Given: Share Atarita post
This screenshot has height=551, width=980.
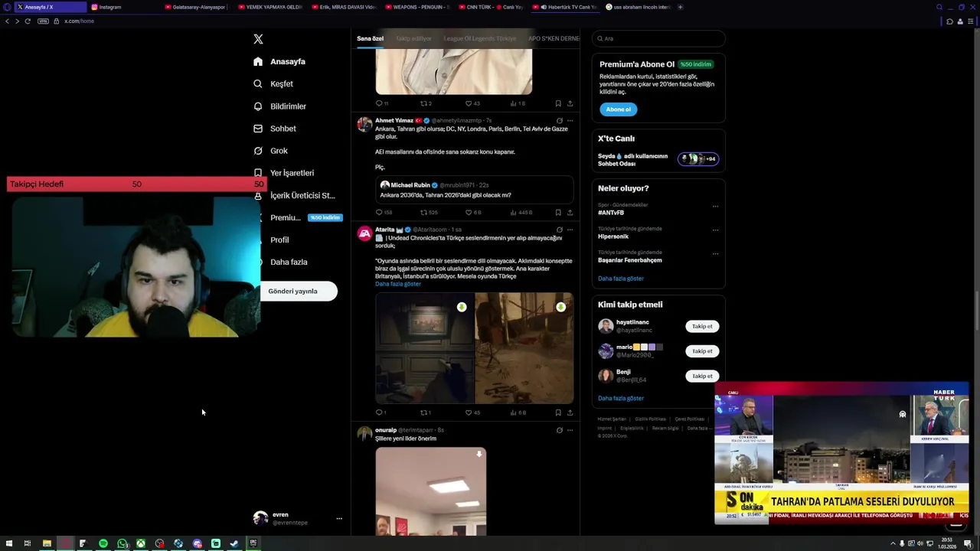Looking at the screenshot, I should coord(570,412).
